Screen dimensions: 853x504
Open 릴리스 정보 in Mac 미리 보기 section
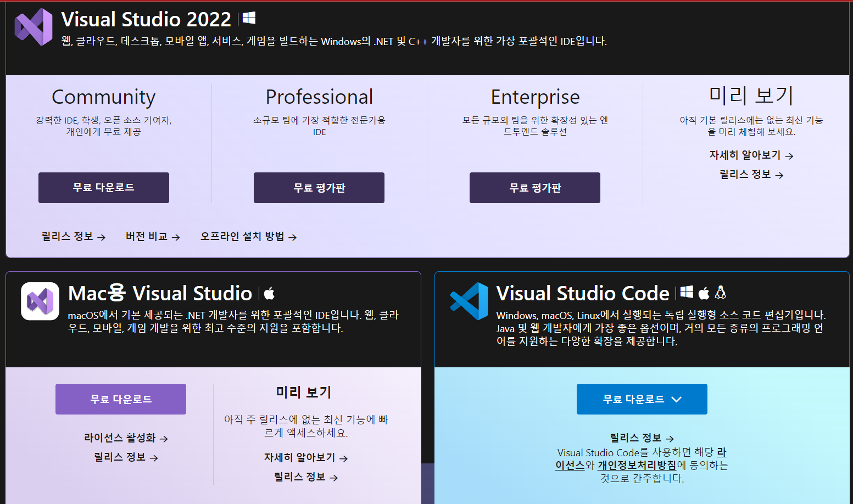point(306,477)
